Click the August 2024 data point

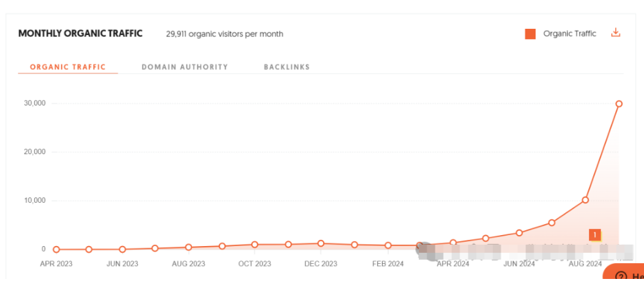point(585,200)
